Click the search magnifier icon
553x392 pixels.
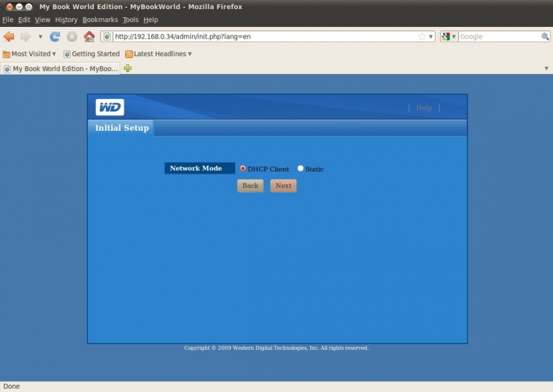545,37
